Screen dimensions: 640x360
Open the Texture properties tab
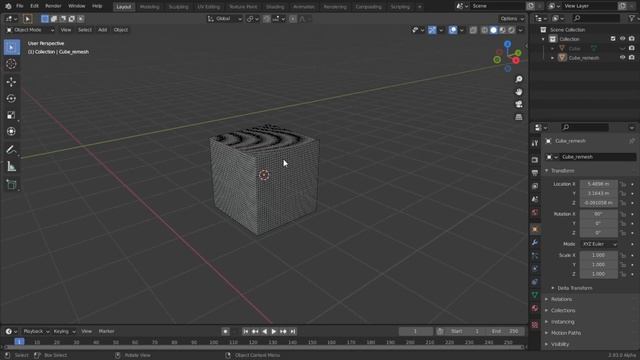pyautogui.click(x=535, y=325)
